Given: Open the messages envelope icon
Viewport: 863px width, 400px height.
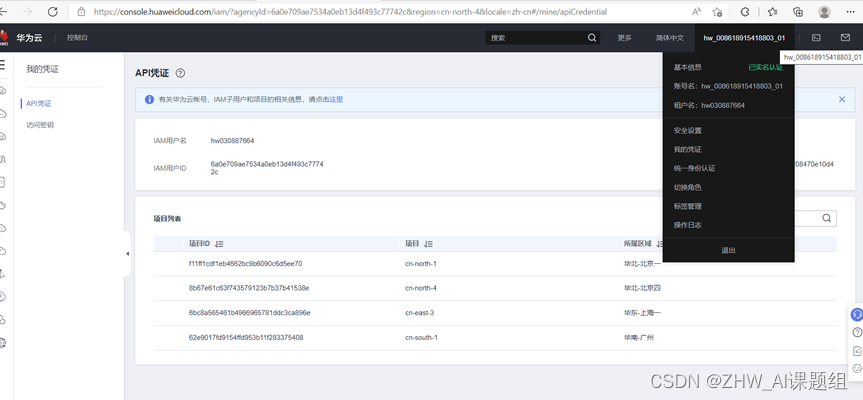Looking at the screenshot, I should (845, 38).
